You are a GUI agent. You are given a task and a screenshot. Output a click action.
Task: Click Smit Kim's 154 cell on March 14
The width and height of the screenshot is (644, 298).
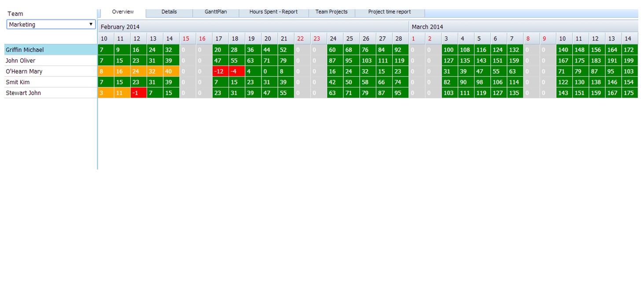coord(630,82)
